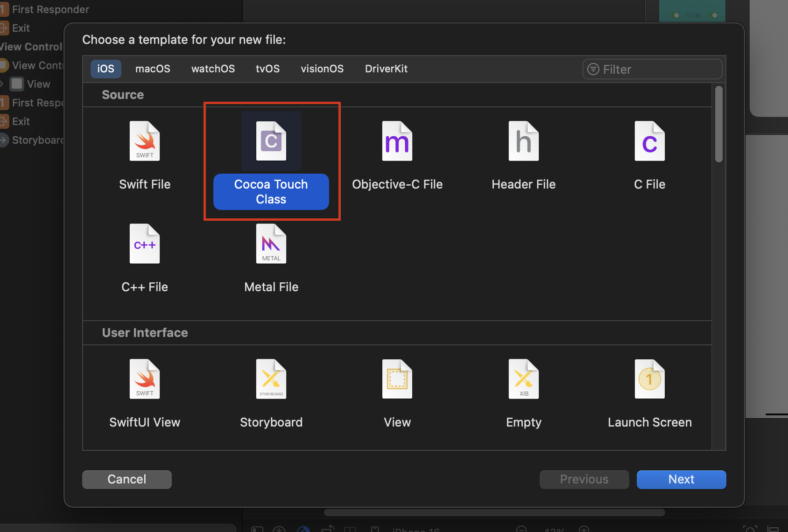This screenshot has width=788, height=532.
Task: Click the Source section header
Action: [123, 95]
